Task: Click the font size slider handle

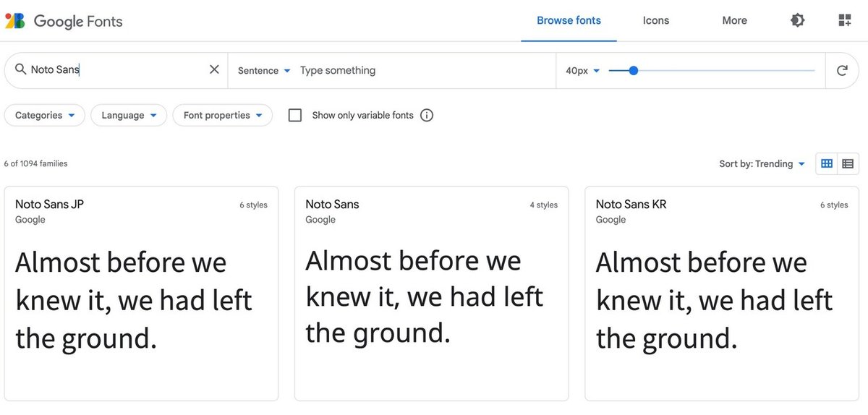Action: 634,70
